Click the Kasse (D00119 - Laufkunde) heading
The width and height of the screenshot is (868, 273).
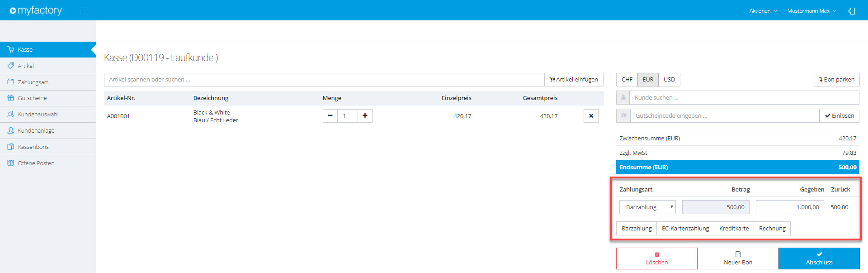(161, 58)
